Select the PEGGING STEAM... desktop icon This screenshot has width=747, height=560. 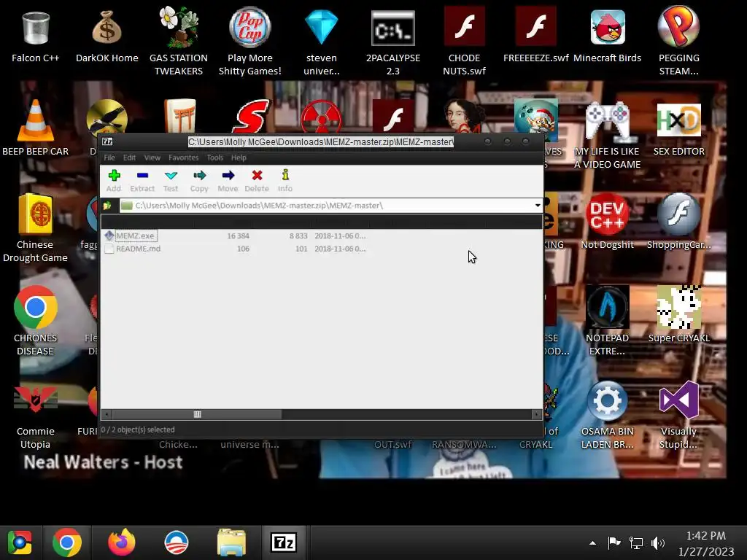pos(679,42)
